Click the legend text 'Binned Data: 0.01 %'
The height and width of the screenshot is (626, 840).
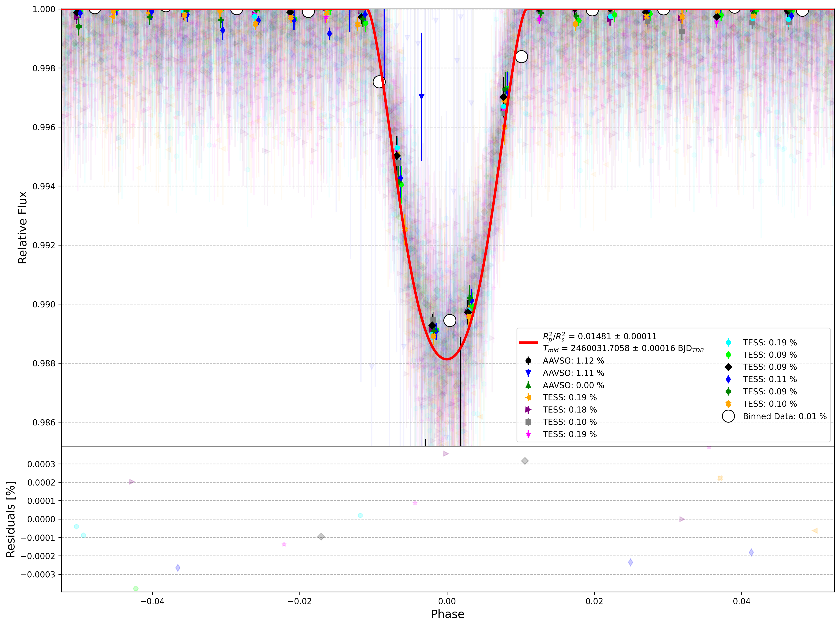pos(785,416)
